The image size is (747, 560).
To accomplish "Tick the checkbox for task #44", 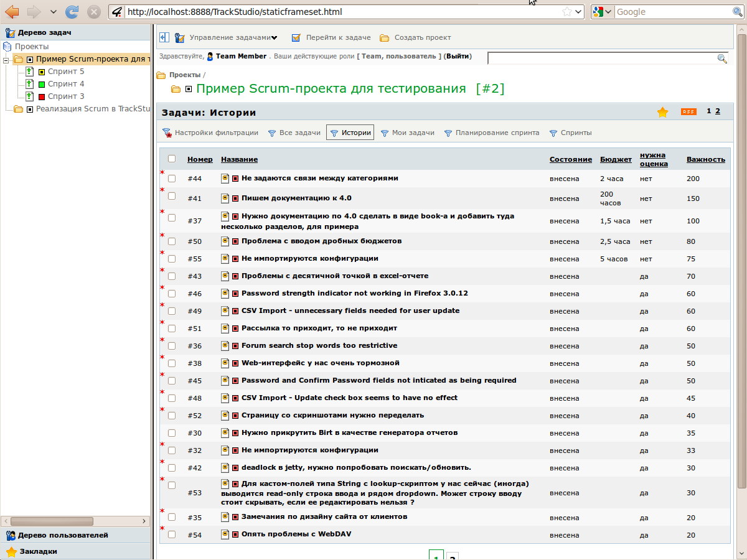I will pyautogui.click(x=172, y=179).
